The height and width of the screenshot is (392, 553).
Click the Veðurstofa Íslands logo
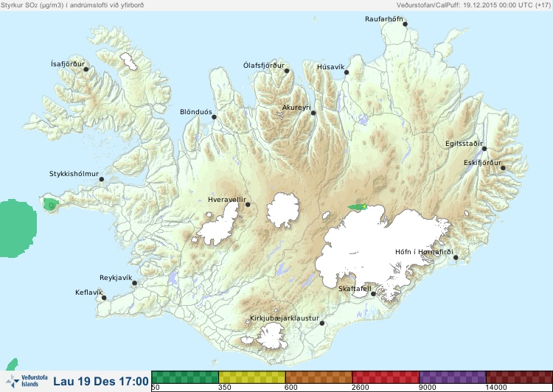pyautogui.click(x=26, y=381)
